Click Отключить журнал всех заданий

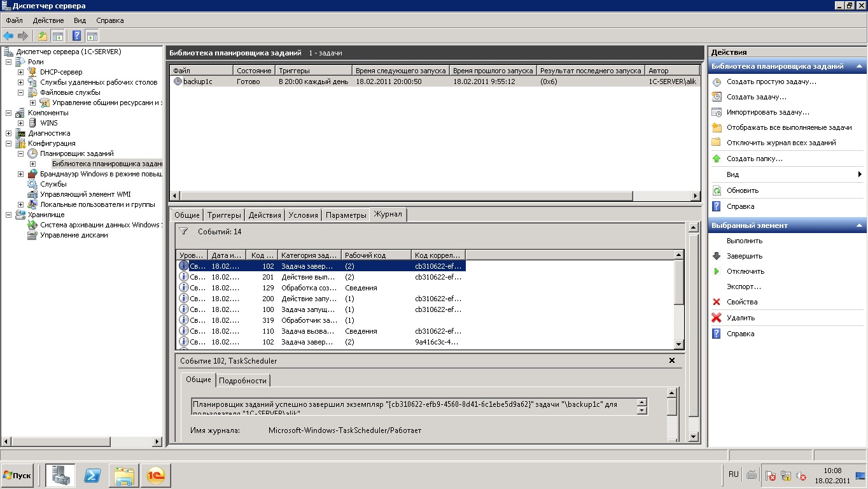coord(781,143)
